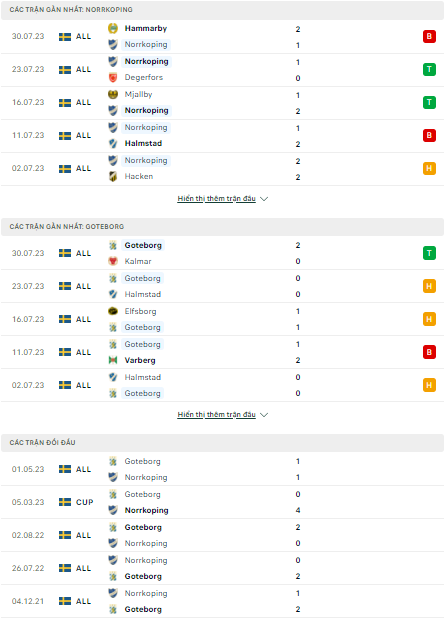Click the Hammarby team crest icon
This screenshot has height=618, width=444.
113,28
